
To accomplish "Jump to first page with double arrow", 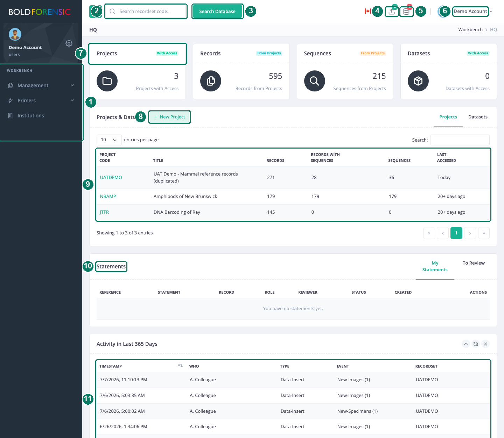I will 429,233.
